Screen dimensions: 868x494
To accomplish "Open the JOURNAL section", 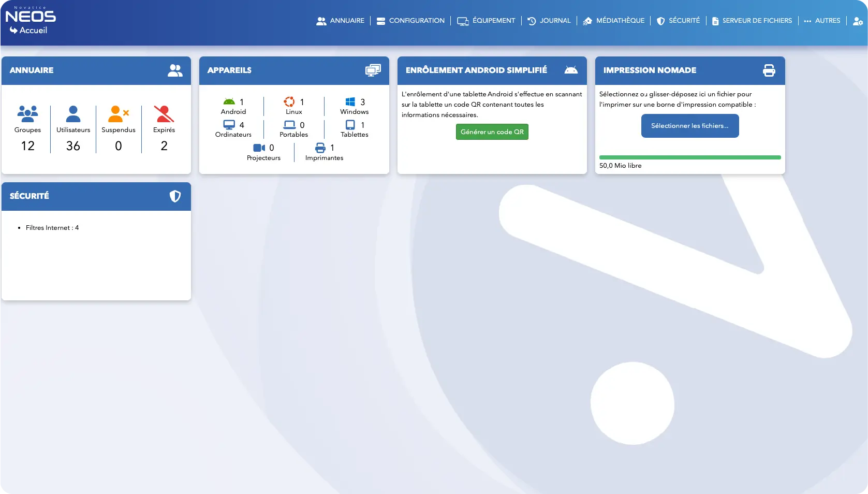I will click(549, 21).
